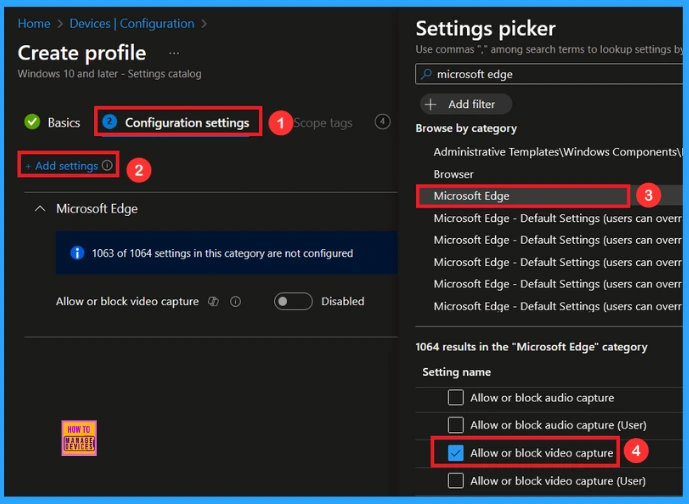Open the Basics step
This screenshot has height=504, width=689.
pos(64,123)
